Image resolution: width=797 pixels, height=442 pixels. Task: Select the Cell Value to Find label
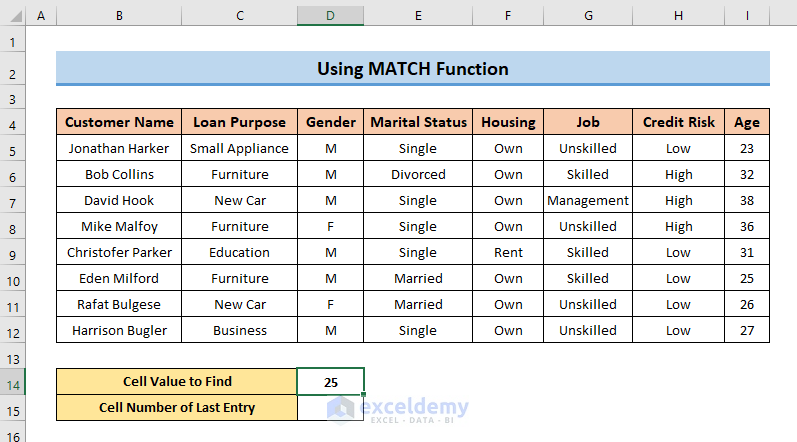[177, 381]
